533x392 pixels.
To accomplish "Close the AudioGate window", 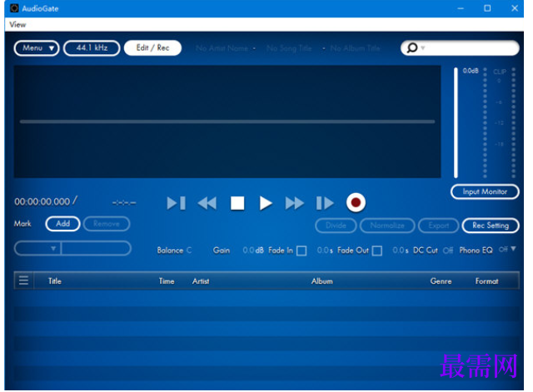I will pyautogui.click(x=515, y=8).
